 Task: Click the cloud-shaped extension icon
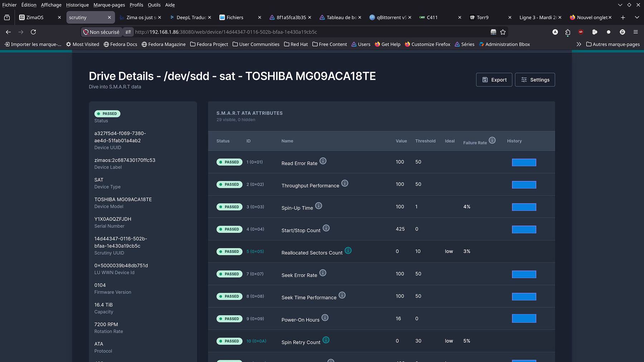[595, 32]
